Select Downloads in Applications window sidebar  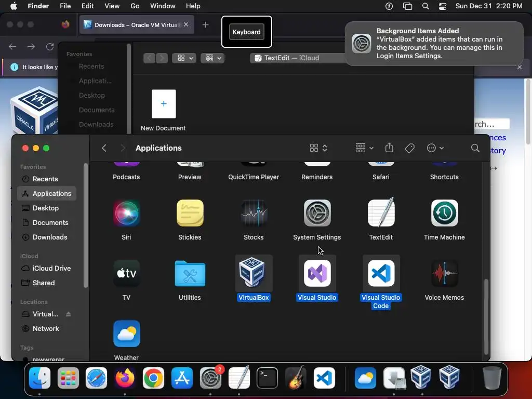pos(47,237)
